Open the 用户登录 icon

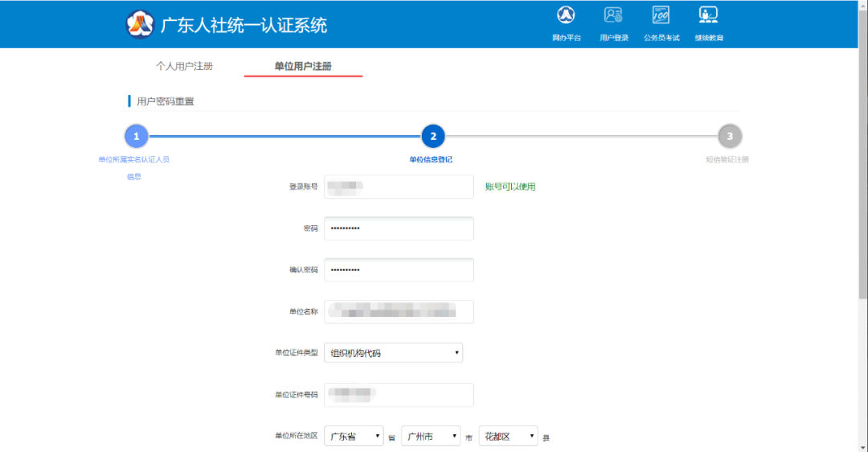click(x=613, y=16)
